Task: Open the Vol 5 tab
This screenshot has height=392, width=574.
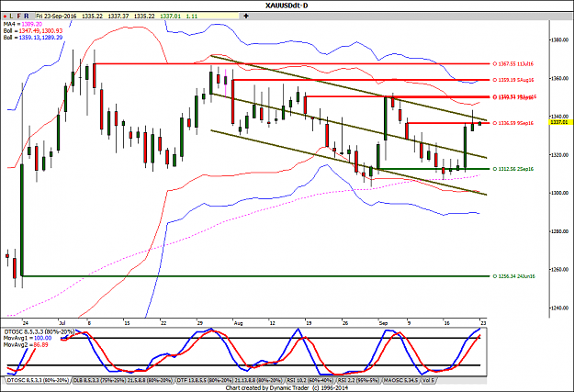Action: click(x=428, y=381)
